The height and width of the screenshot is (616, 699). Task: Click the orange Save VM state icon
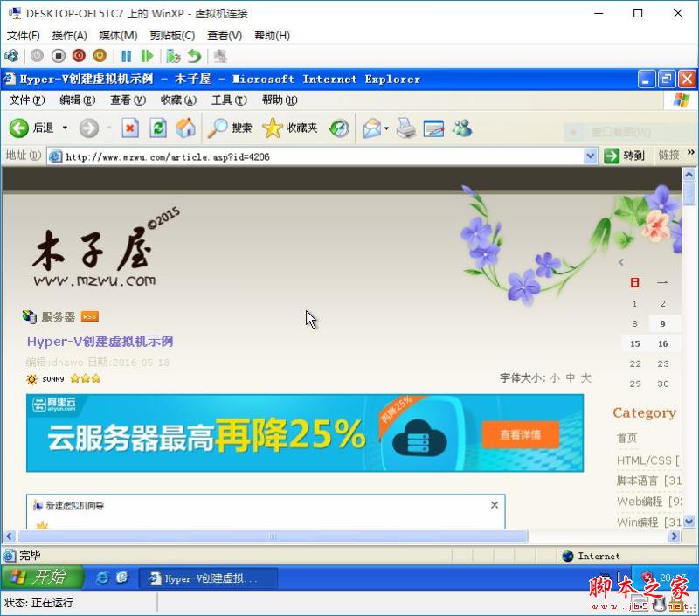pos(100,56)
